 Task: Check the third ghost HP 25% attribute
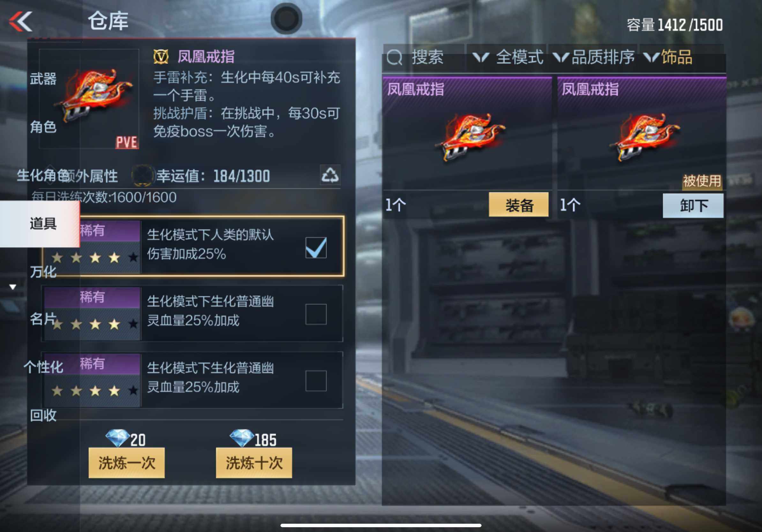pos(316,381)
